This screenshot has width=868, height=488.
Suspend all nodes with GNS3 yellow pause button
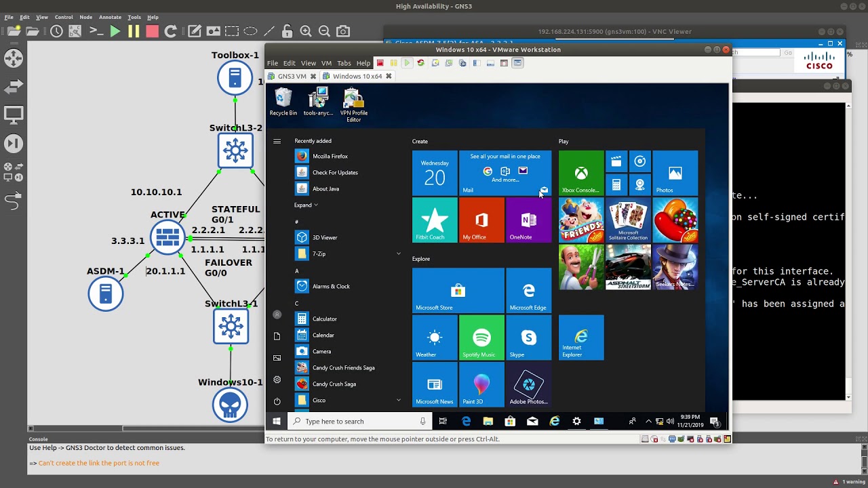point(134,31)
